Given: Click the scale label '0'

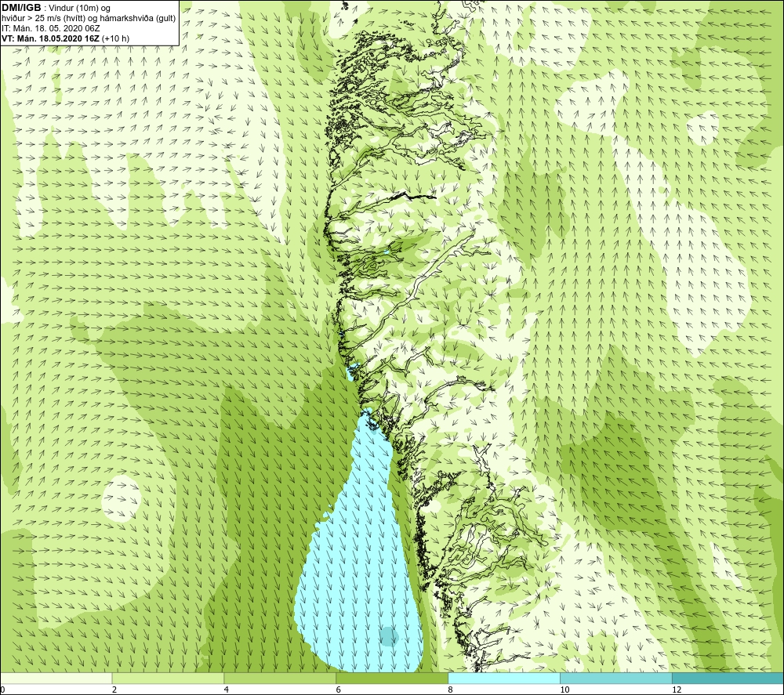Looking at the screenshot, I should [x=2, y=690].
